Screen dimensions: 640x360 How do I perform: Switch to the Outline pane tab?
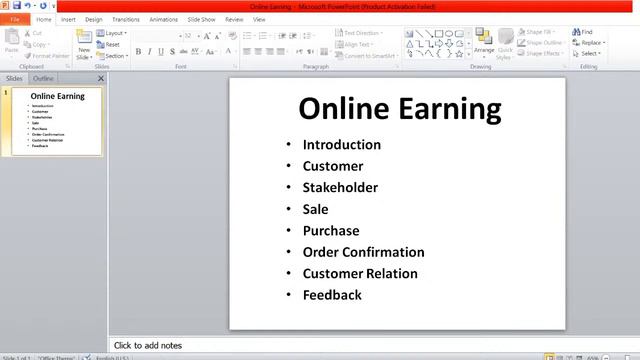point(43,78)
